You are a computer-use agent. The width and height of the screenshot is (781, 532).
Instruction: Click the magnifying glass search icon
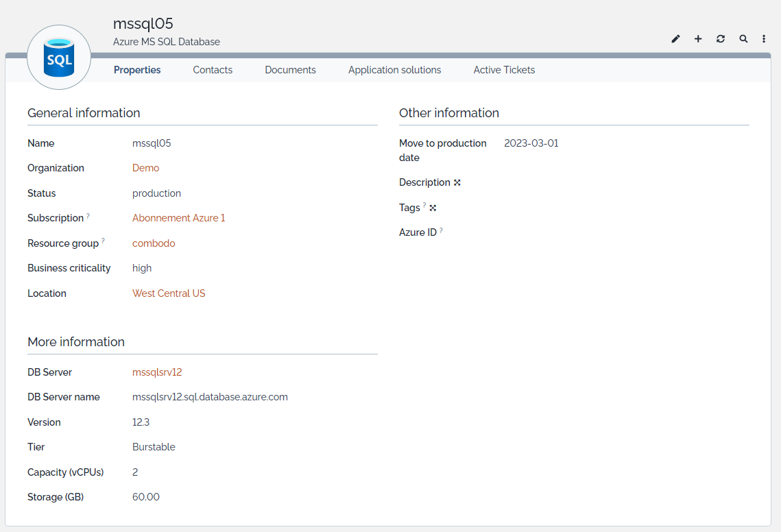743,39
